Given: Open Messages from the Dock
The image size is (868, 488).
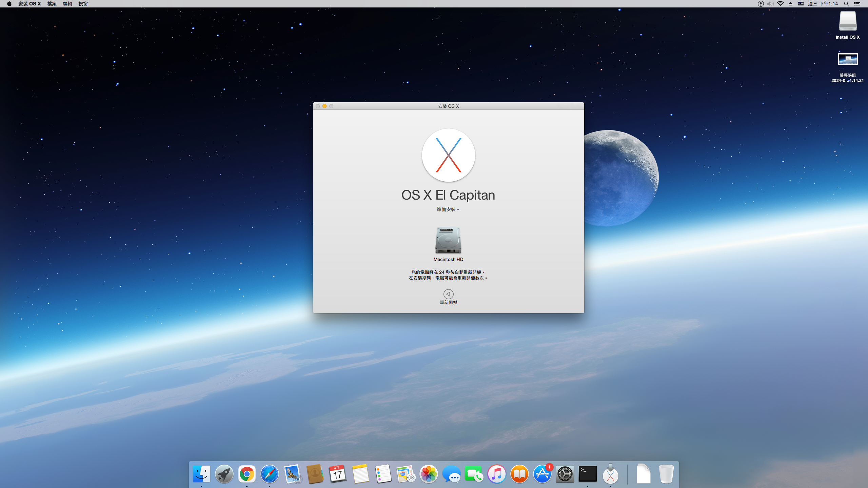Looking at the screenshot, I should click(x=451, y=474).
